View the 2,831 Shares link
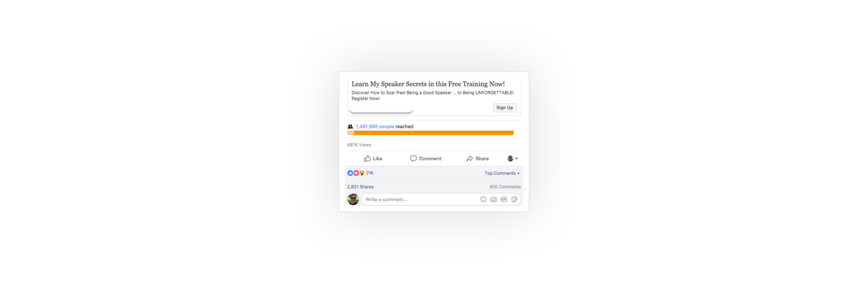The height and width of the screenshot is (285, 868). coord(360,187)
